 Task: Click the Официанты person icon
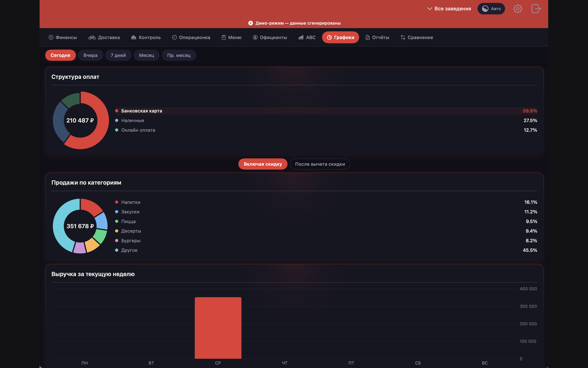[255, 37]
